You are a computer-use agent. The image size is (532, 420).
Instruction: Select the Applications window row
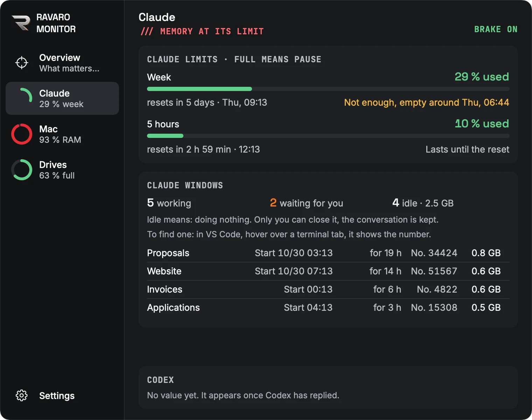[328, 308]
